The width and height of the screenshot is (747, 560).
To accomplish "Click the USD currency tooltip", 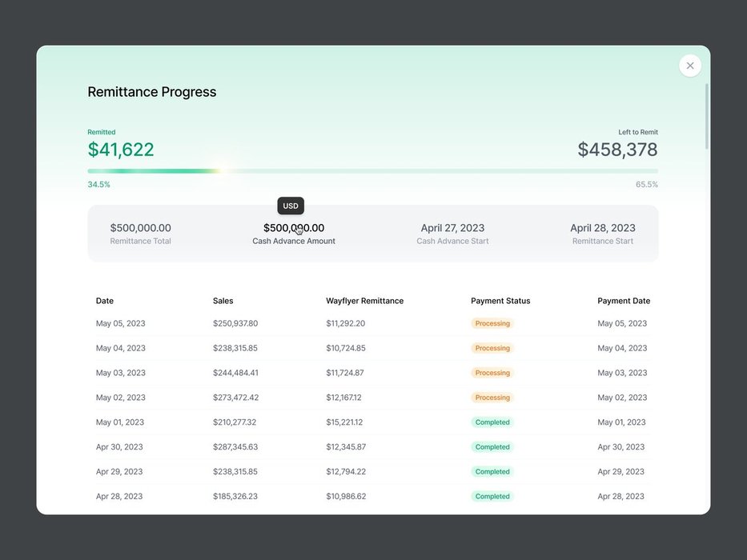I will pos(291,206).
